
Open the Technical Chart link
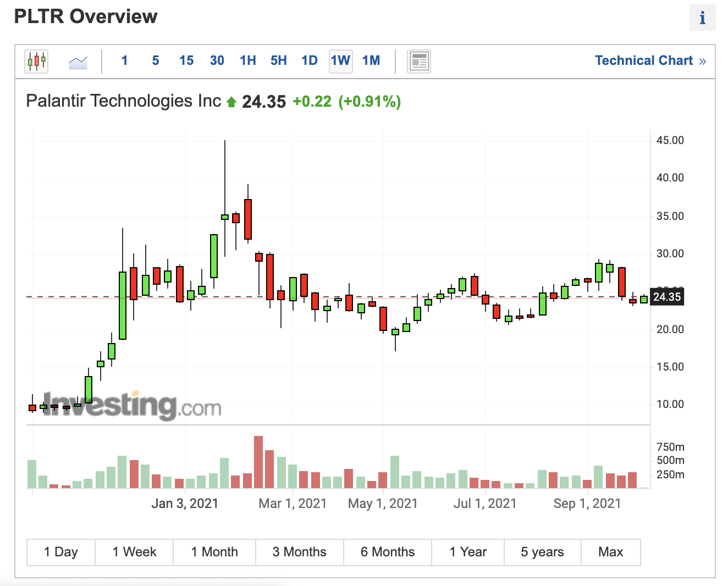point(650,60)
